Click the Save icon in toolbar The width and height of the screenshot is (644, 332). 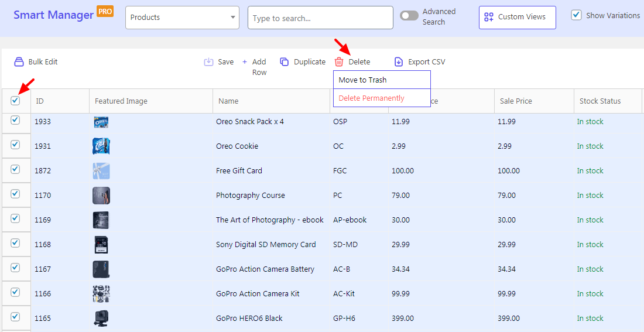208,62
